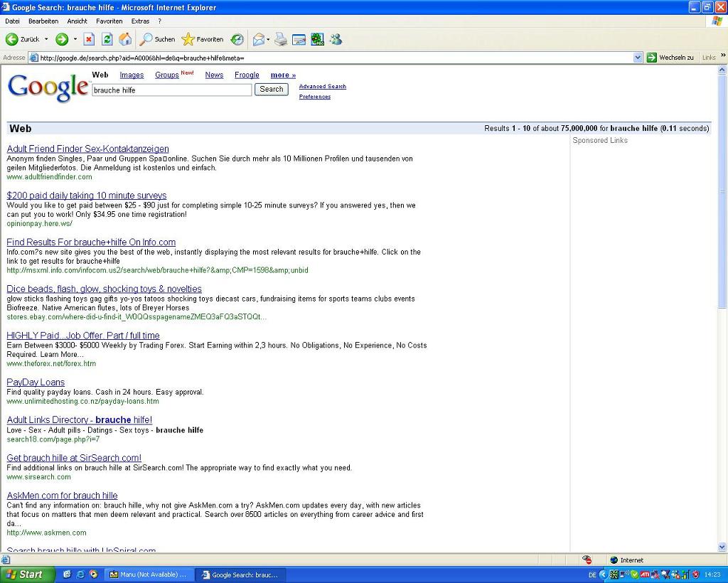Click the DE language indicator in tray

592,574
